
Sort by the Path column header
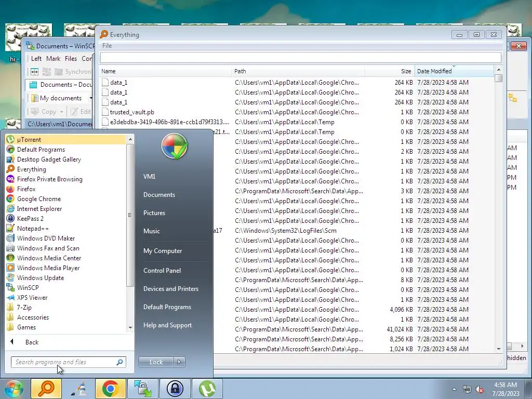(298, 71)
